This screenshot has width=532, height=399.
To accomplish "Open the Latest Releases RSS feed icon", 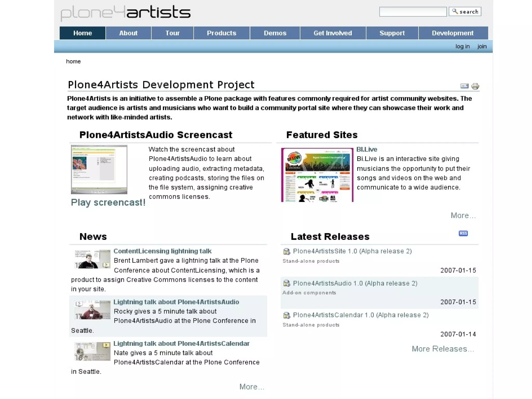I will (463, 233).
